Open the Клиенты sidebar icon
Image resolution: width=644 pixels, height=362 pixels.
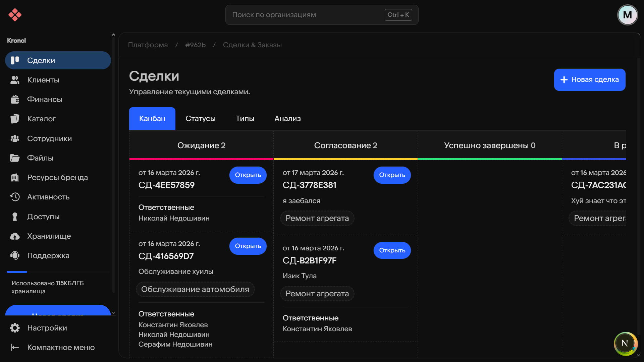pos(15,80)
